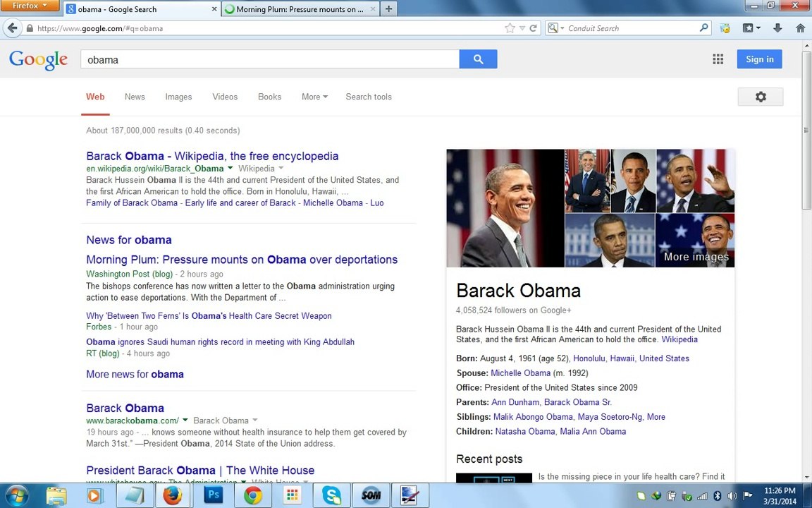
Task: Click the Wikipedia link in knowledge panel
Action: [679, 339]
